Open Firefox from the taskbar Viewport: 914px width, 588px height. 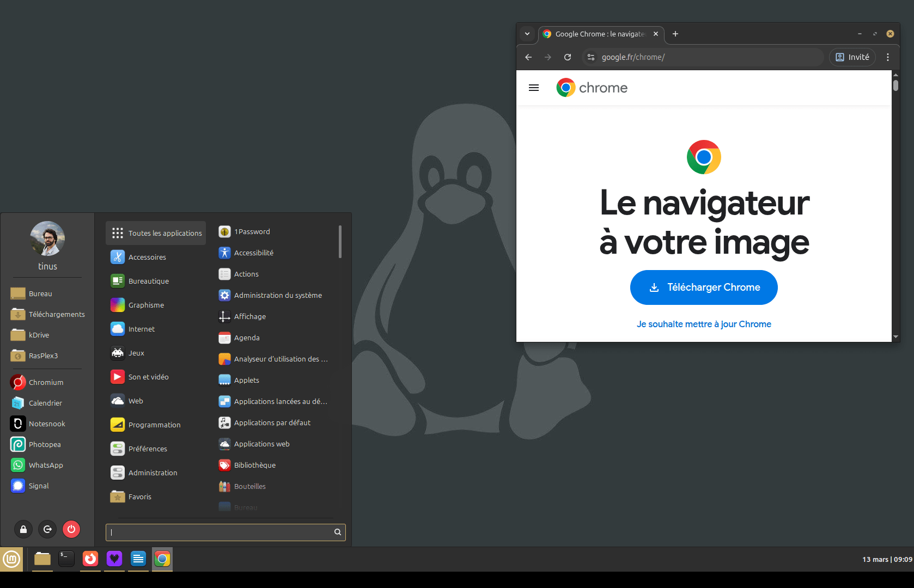click(90, 559)
